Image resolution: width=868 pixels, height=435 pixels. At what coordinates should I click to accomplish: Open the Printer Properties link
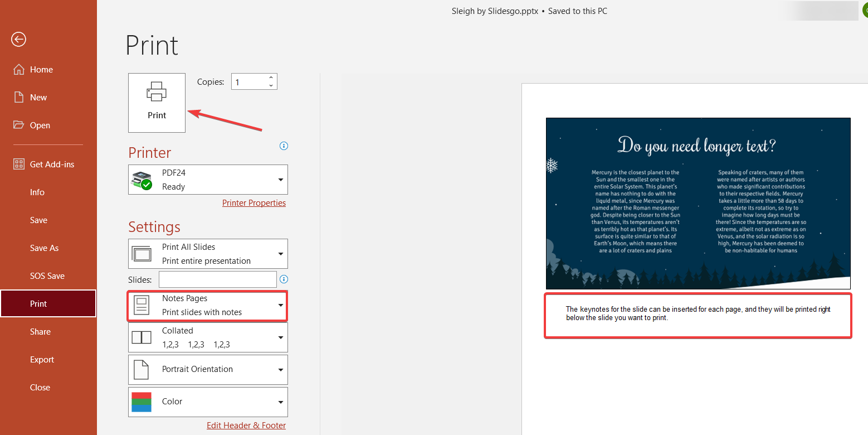click(x=254, y=203)
